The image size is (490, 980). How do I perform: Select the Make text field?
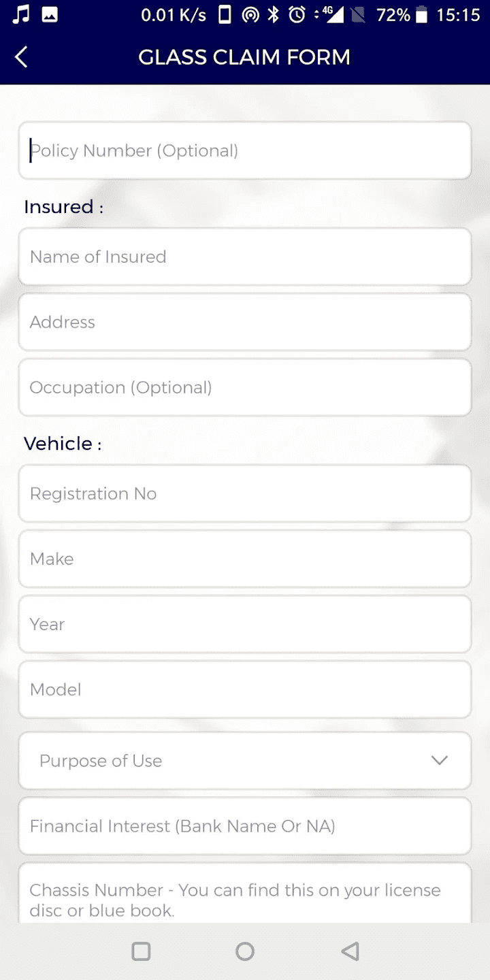point(245,559)
